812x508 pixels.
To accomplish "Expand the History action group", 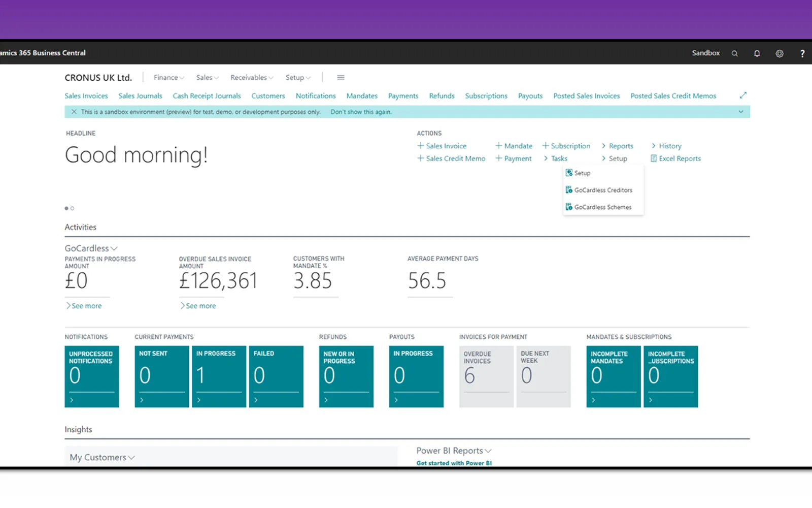I will pyautogui.click(x=667, y=146).
